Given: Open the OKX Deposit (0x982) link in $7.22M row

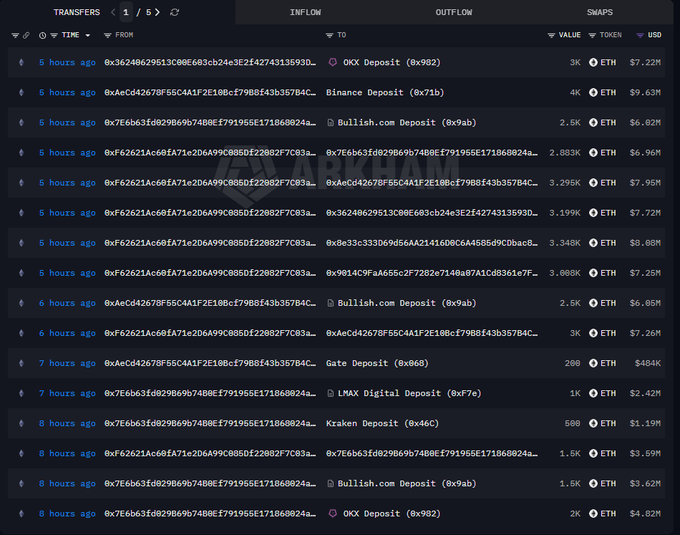Looking at the screenshot, I should click(x=392, y=62).
